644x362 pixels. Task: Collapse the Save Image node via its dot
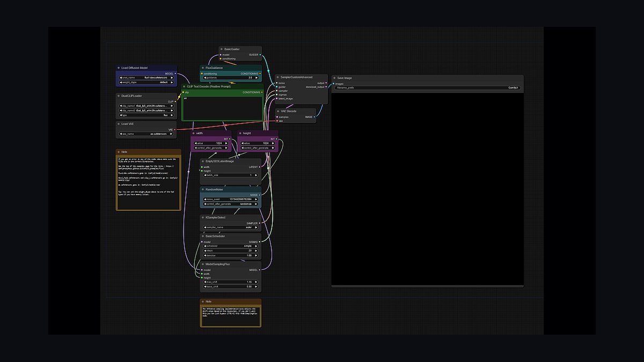click(334, 78)
